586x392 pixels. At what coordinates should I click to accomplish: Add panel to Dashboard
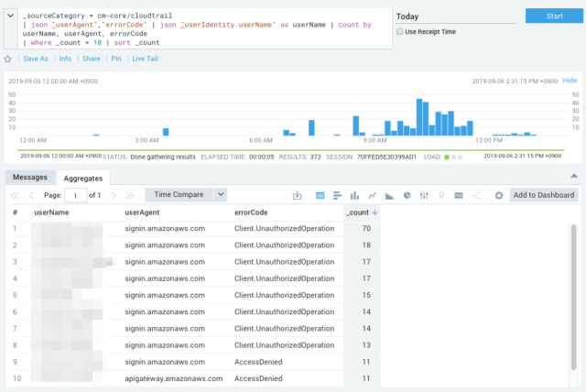[x=544, y=195]
